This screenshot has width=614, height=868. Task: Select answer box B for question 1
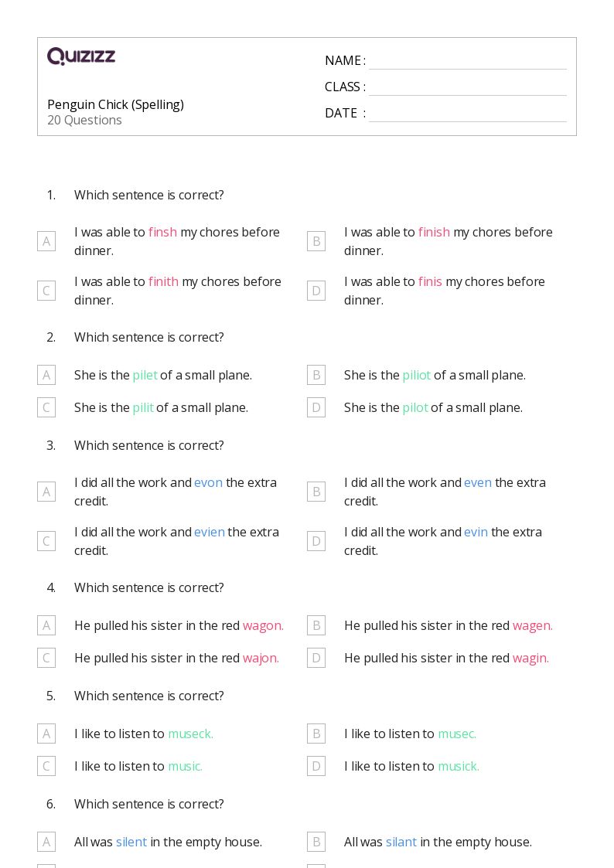316,241
